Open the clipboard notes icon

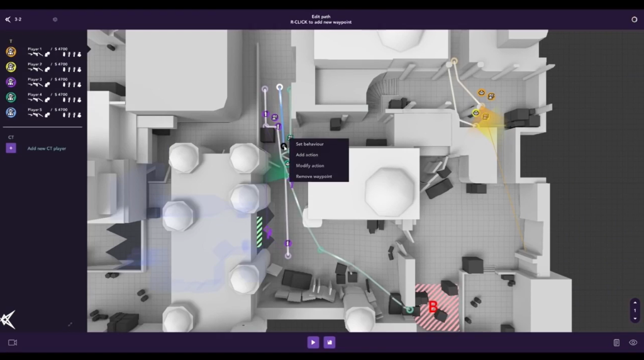click(x=616, y=342)
